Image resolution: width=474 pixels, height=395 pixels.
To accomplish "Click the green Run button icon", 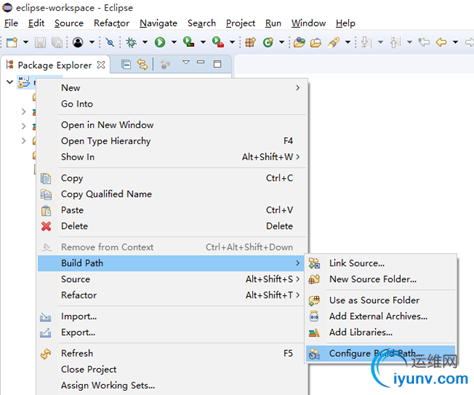I will point(160,42).
